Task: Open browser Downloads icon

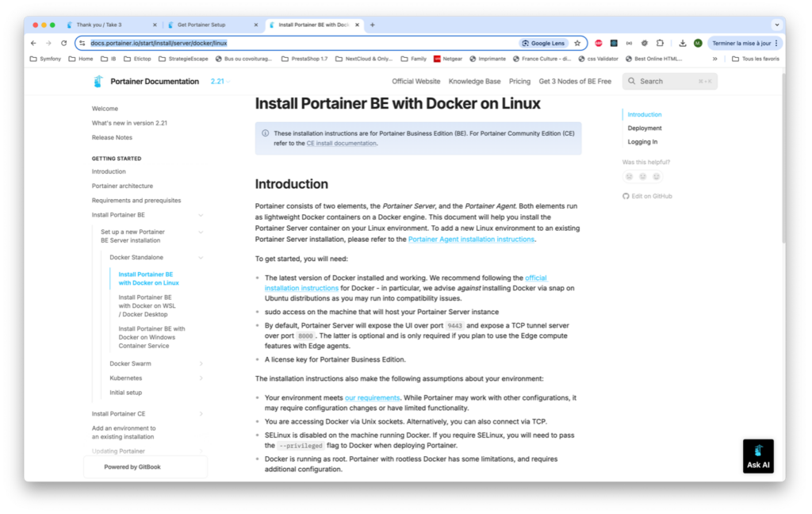Action: tap(683, 43)
